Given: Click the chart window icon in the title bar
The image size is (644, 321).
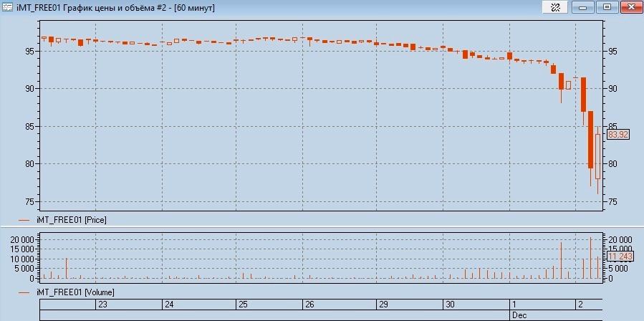Looking at the screenshot, I should [7, 7].
